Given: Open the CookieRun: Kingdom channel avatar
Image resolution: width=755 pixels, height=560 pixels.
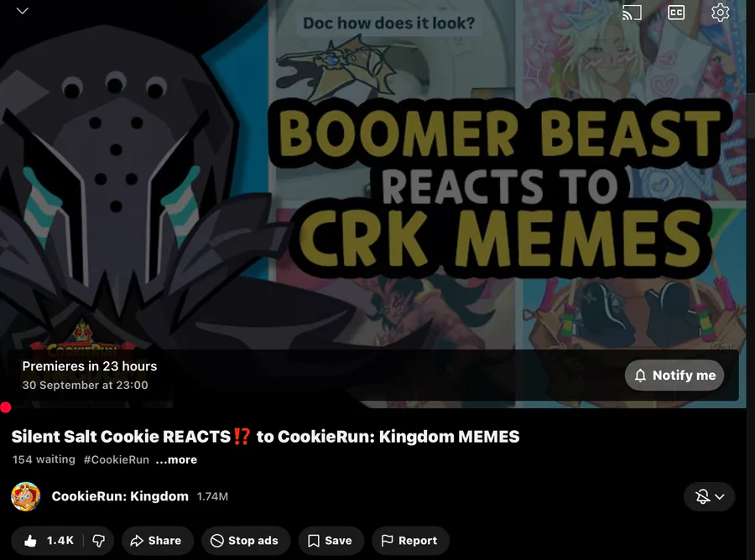Looking at the screenshot, I should [x=25, y=496].
